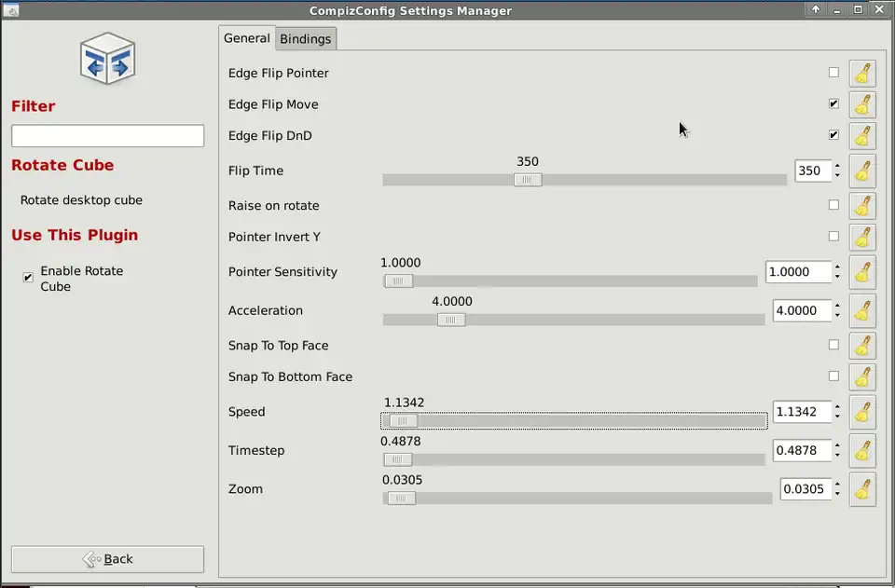The height and width of the screenshot is (588, 895).
Task: Tick the Raise on rotate checkbox
Action: [833, 205]
